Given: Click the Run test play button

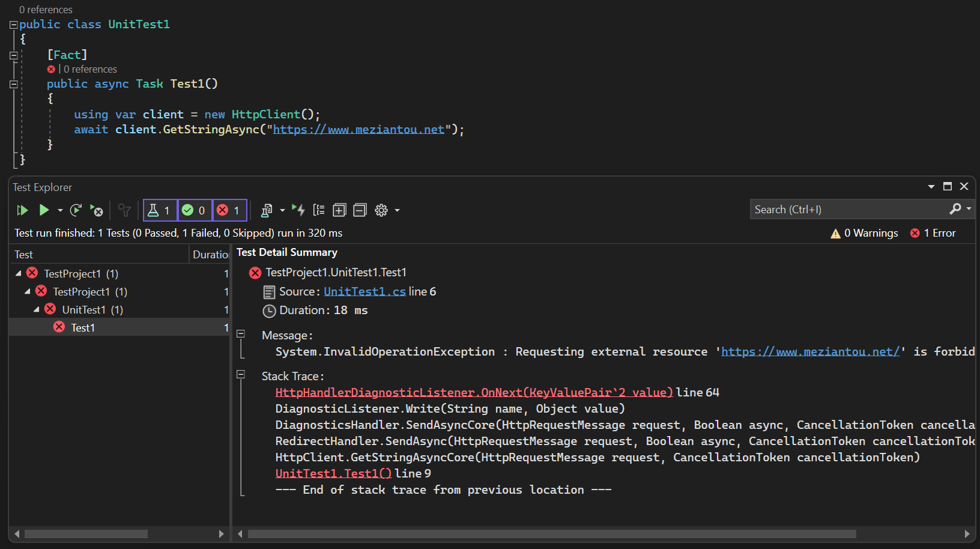Looking at the screenshot, I should tap(44, 210).
